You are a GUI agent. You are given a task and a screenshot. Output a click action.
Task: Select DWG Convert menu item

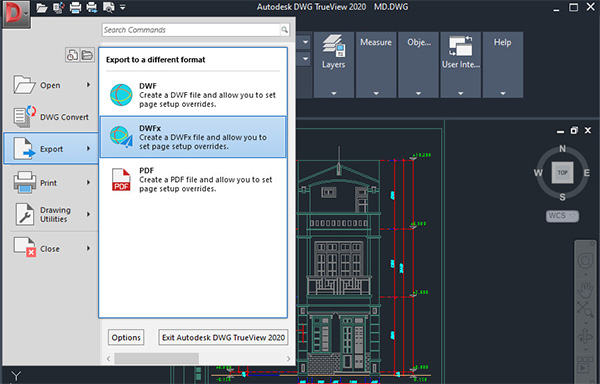click(51, 117)
